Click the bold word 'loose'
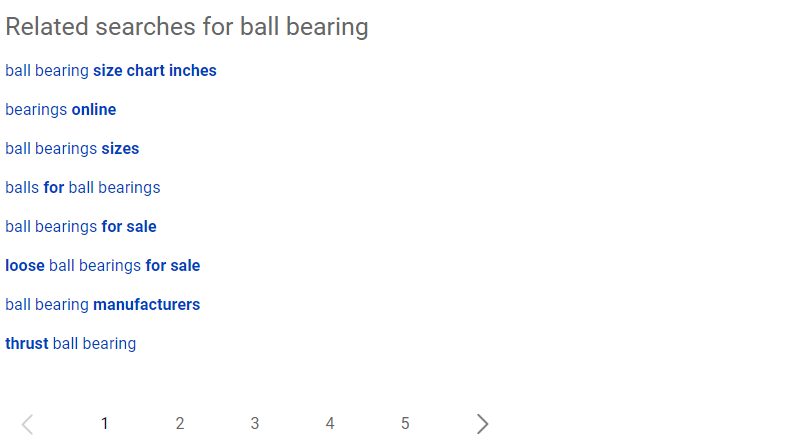The height and width of the screenshot is (441, 787). [25, 266]
